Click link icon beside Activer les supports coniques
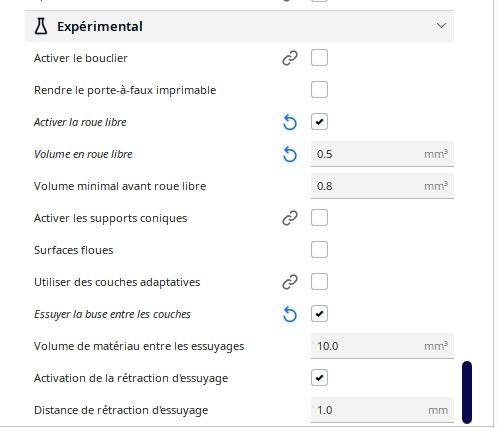This screenshot has width=498, height=428. pos(290,218)
